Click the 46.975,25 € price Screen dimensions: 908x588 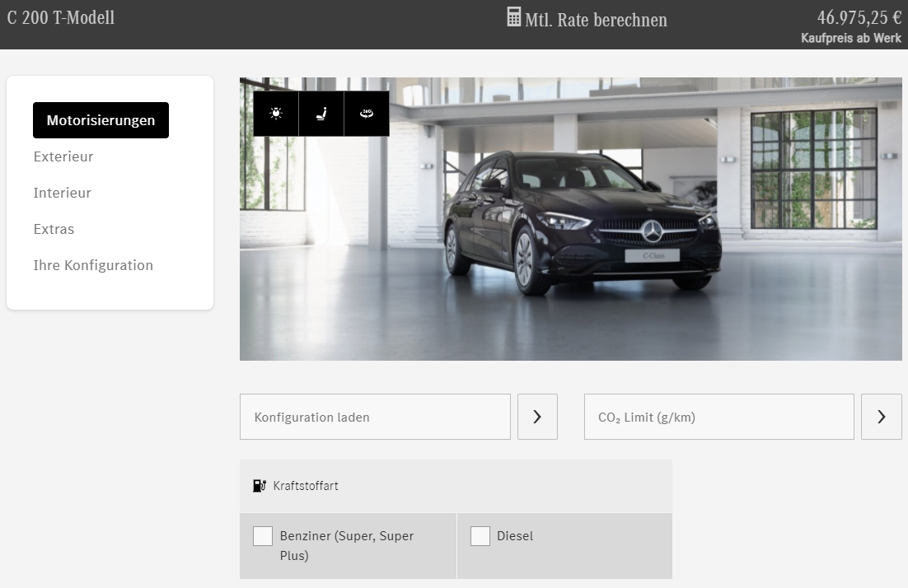pyautogui.click(x=859, y=17)
